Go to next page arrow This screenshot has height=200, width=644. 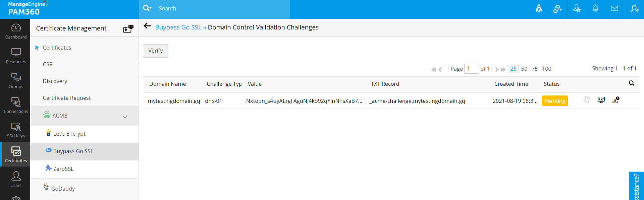click(x=497, y=69)
